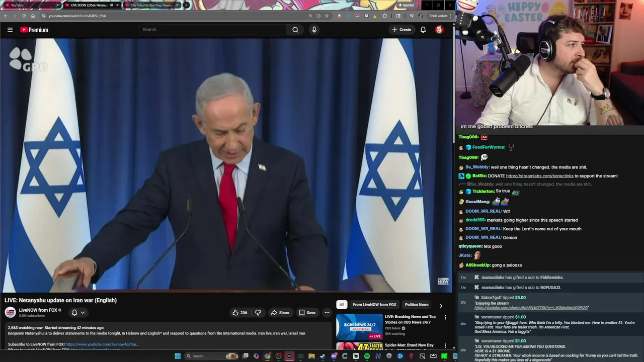
Task: Switch to She Acted So Bad tab
Action: click(152, 5)
